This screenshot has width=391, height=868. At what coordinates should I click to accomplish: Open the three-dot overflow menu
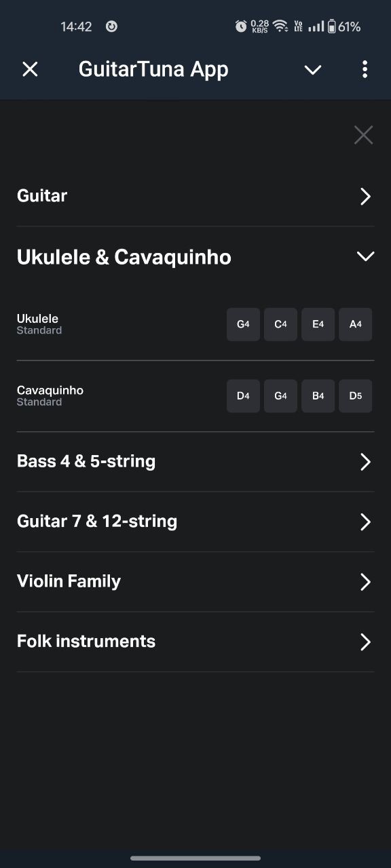[x=365, y=69]
